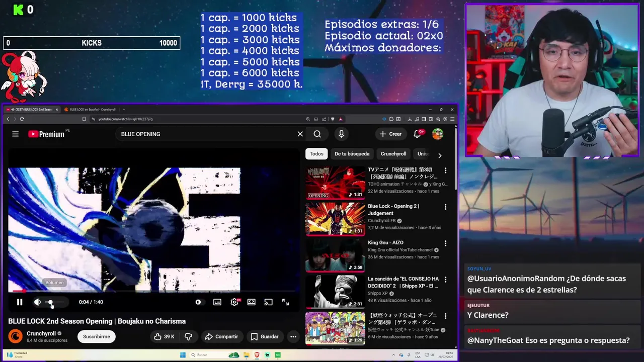Open the King Gnu - AIZO title
The height and width of the screenshot is (362, 644).
(385, 243)
